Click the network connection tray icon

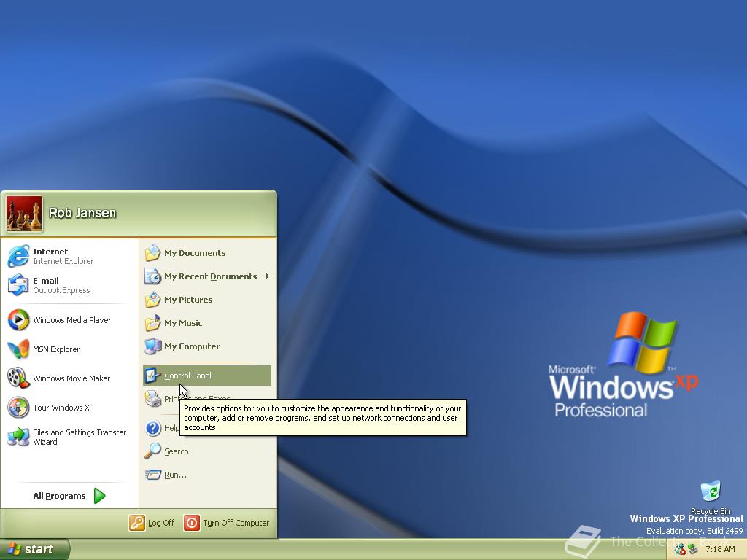[x=693, y=550]
